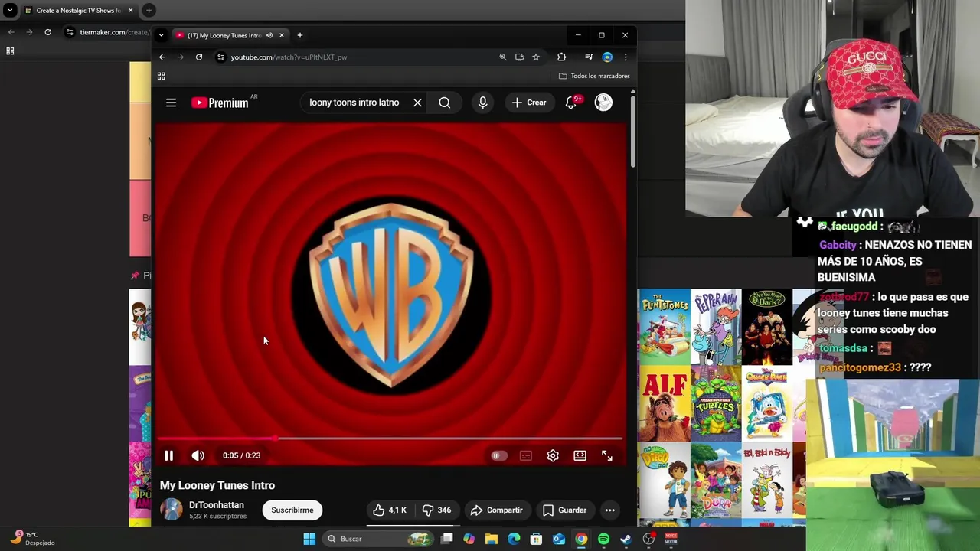
Task: Open Chrome profile avatar
Action: pyautogui.click(x=607, y=57)
